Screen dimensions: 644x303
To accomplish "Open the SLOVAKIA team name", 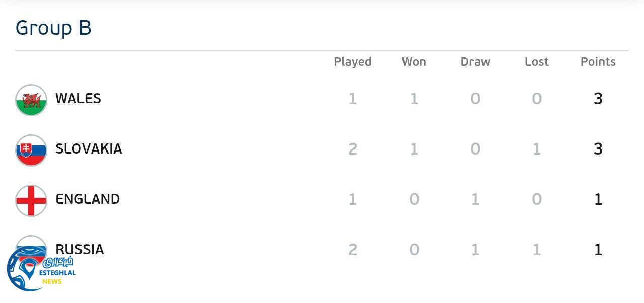I will coord(89,148).
